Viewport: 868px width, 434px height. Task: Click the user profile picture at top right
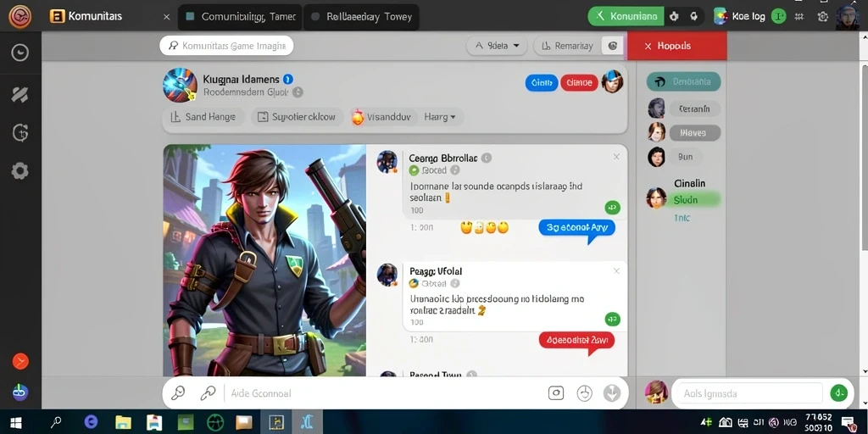[x=848, y=17]
